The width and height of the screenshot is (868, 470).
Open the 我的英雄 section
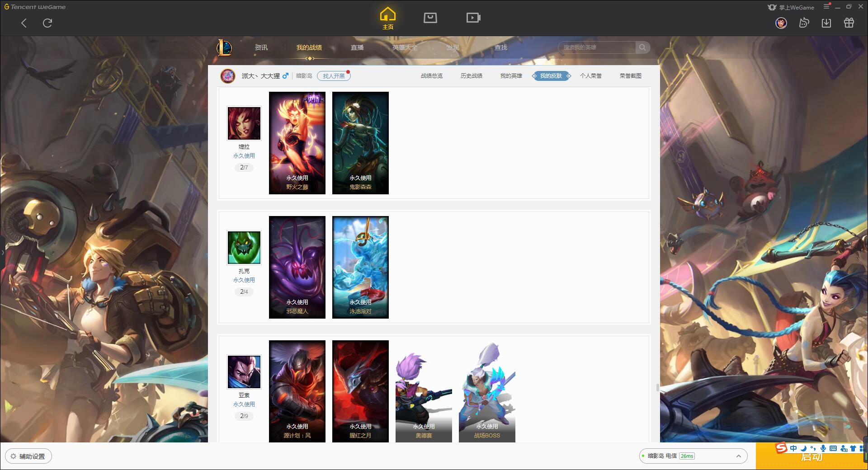[511, 76]
